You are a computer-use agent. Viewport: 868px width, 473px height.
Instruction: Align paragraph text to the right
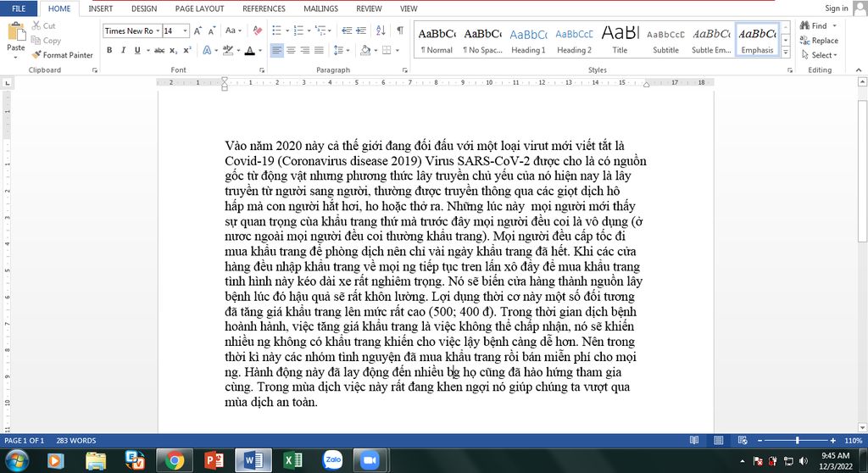pos(305,50)
